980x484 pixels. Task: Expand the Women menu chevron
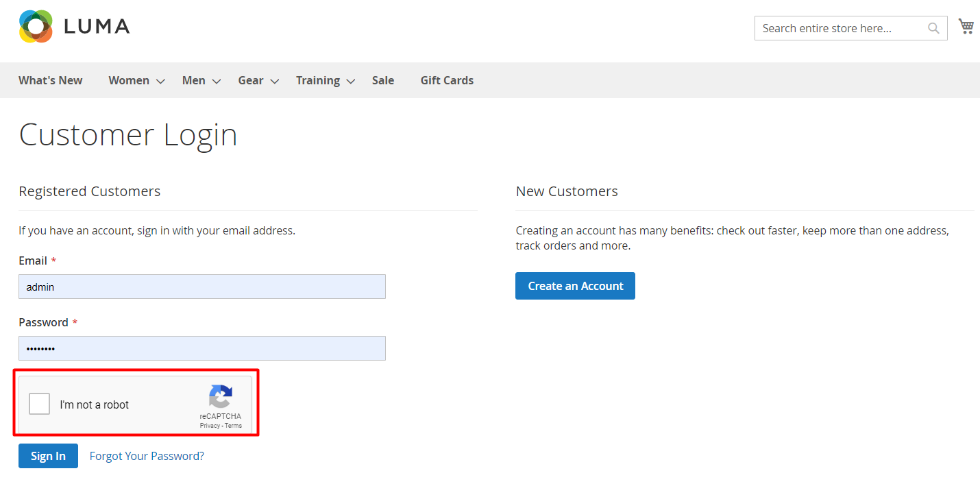160,82
